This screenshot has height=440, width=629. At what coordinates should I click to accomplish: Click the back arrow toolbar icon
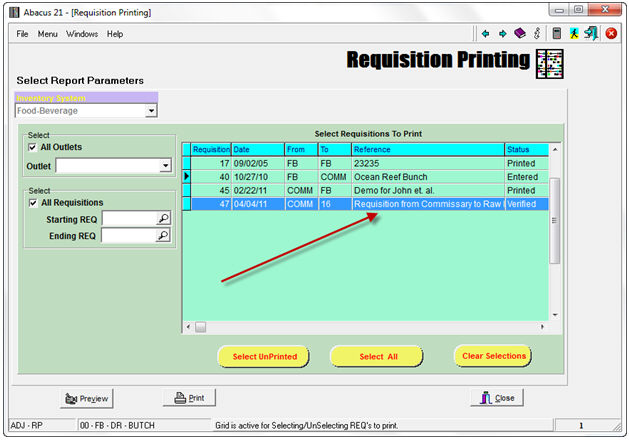click(486, 33)
